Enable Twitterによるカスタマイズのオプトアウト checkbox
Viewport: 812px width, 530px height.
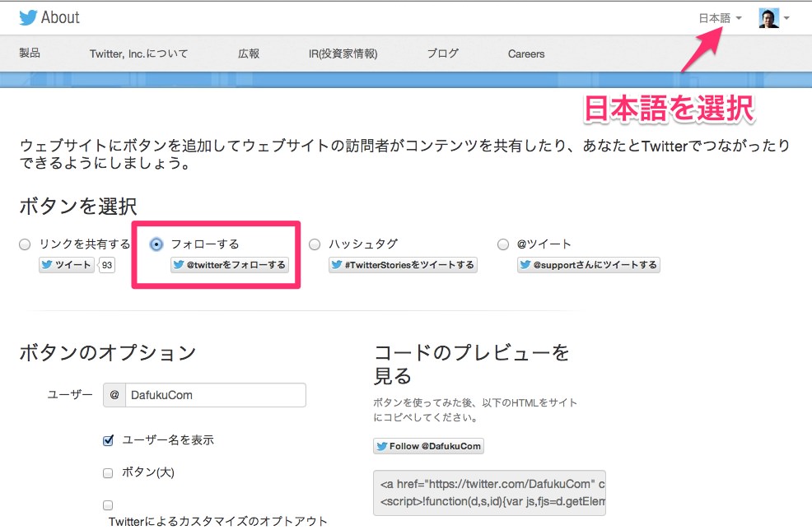coord(108,505)
